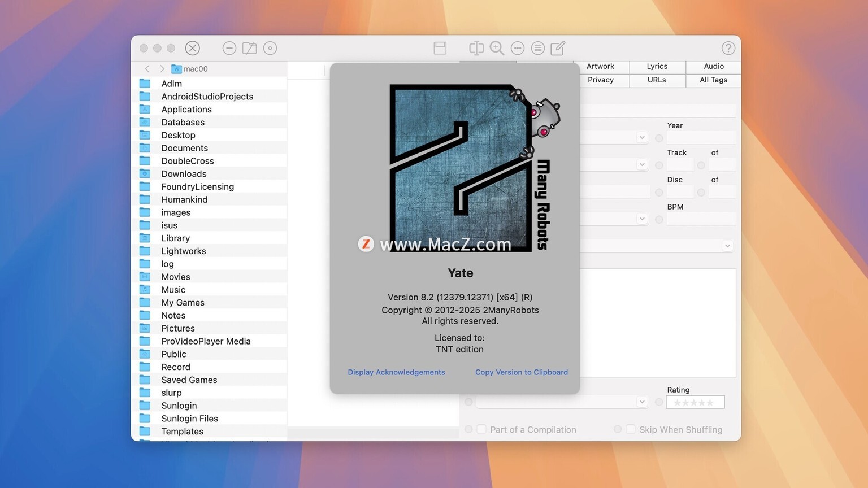Click into the BPM input field
The image size is (868, 488).
click(x=701, y=219)
